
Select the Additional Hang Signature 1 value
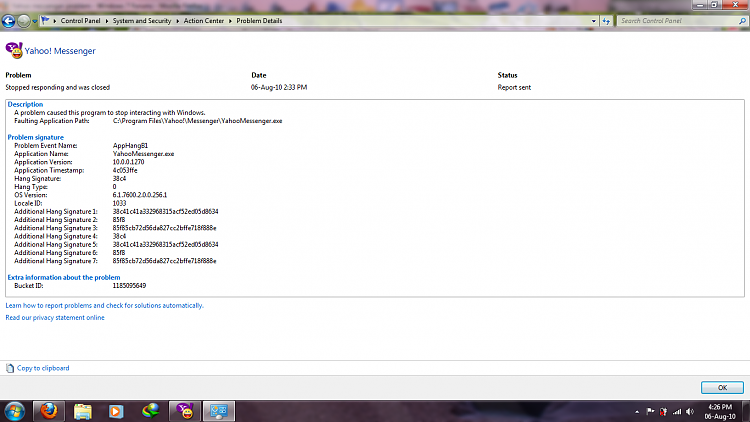165,211
